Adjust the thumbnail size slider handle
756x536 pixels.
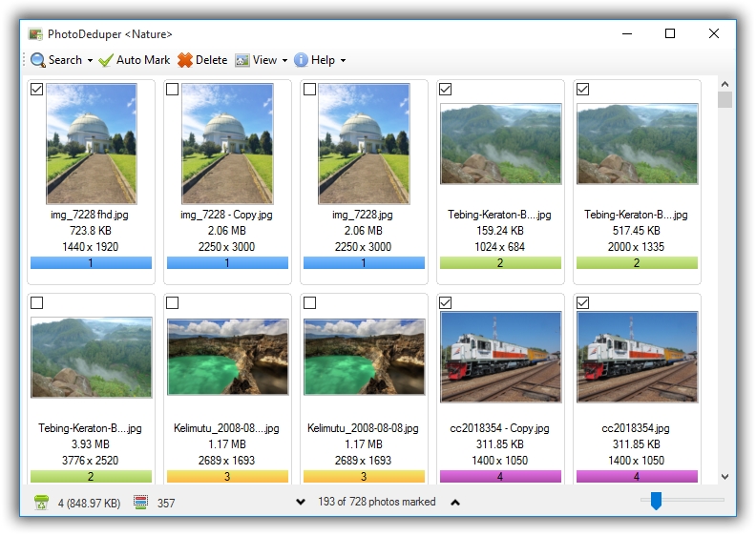point(656,501)
